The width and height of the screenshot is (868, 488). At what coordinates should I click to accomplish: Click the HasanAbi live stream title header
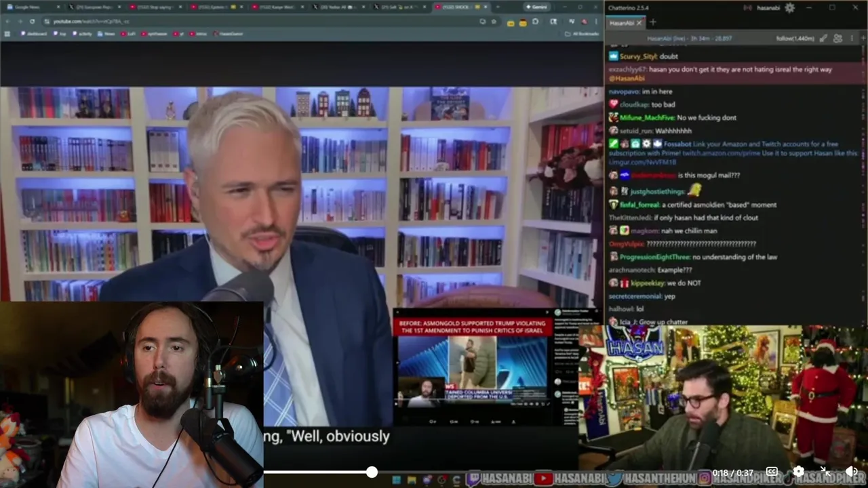(x=690, y=39)
